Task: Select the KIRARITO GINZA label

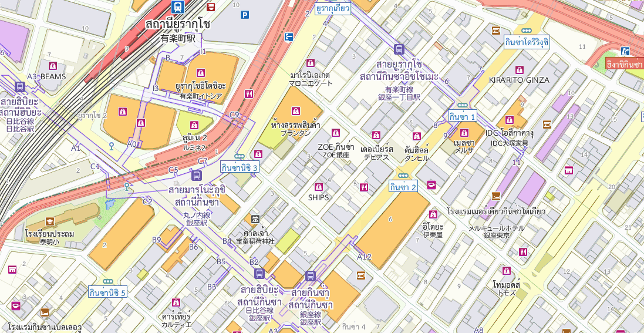Action: [519, 80]
